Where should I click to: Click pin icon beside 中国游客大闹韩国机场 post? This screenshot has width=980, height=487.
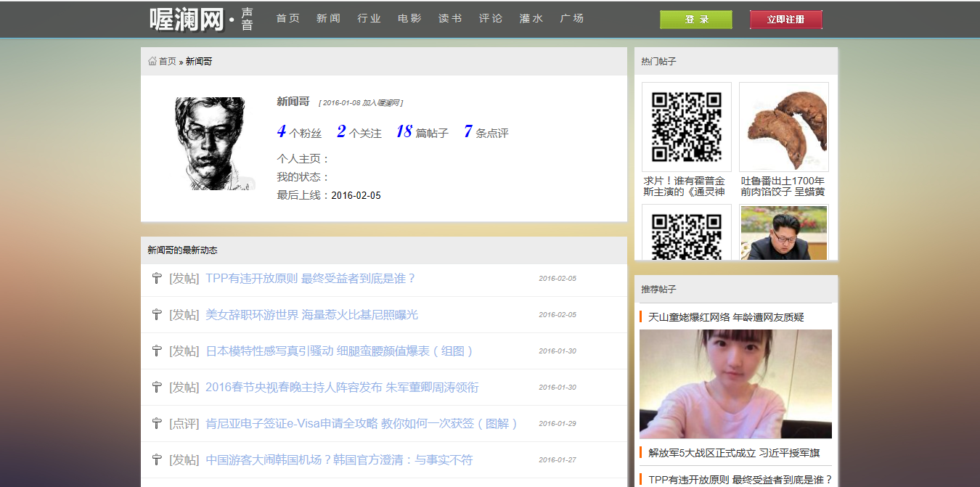tap(156, 459)
